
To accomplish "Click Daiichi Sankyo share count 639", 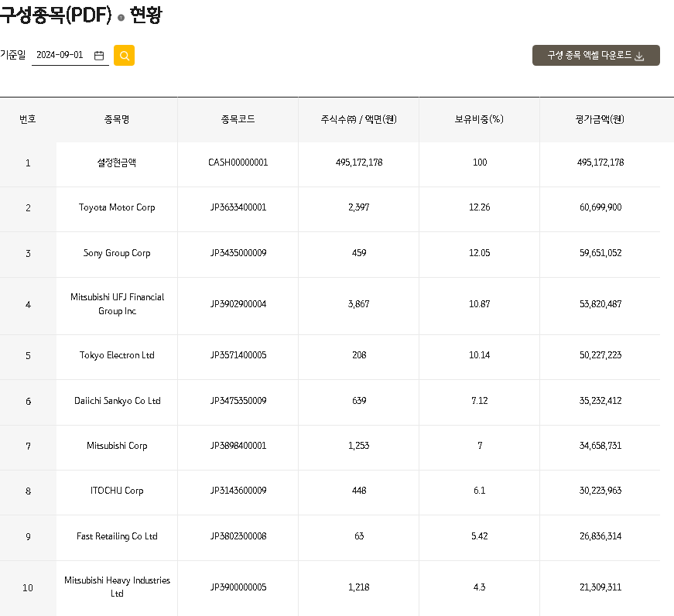I will [x=359, y=401].
